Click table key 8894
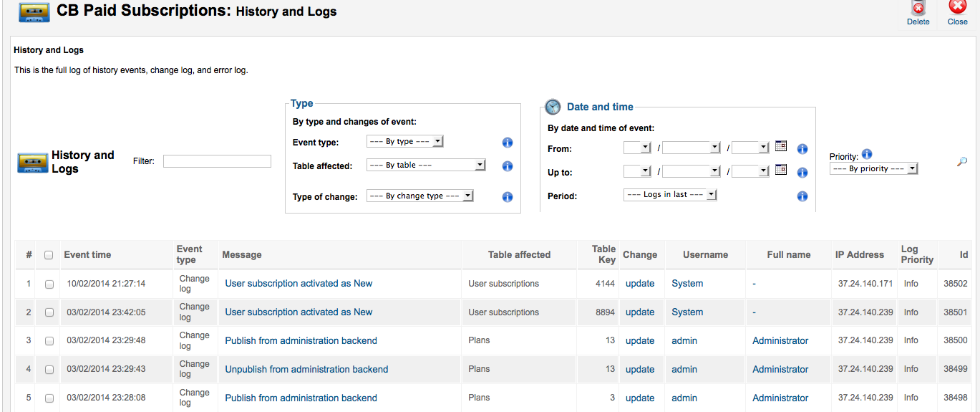 tap(605, 312)
